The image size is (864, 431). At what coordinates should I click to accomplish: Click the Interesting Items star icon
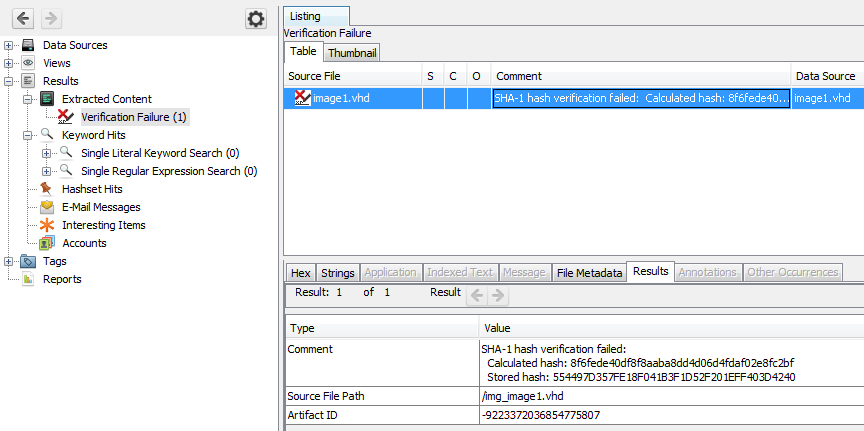pyautogui.click(x=47, y=225)
